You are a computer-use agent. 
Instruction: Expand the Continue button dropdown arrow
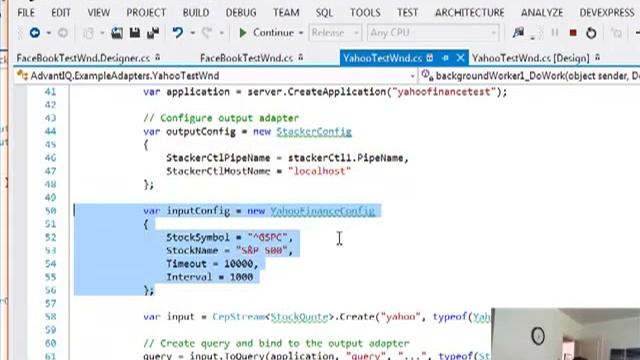301,33
